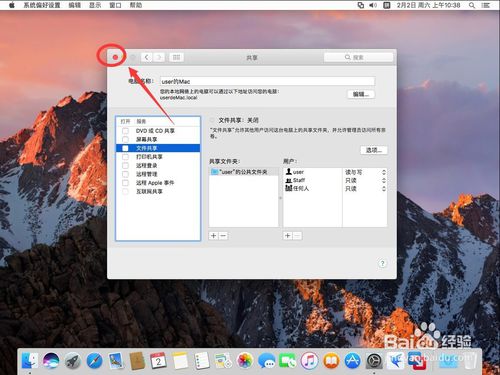Open the 编辑 menu in menu bar
This screenshot has width=500, height=375.
coord(75,5)
